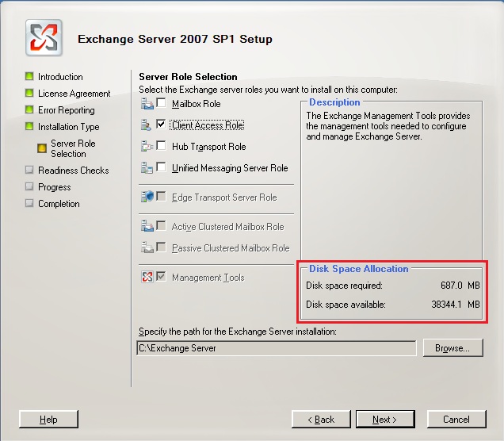Screen dimensions: 504x441
Task: Click the Management Tools label
Action: (208, 278)
